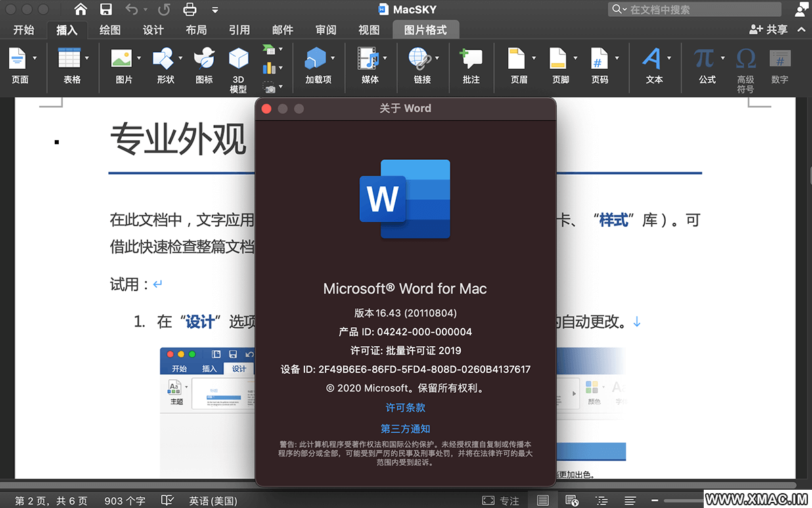
Task: Open the 邮件 tab
Action: pos(283,30)
